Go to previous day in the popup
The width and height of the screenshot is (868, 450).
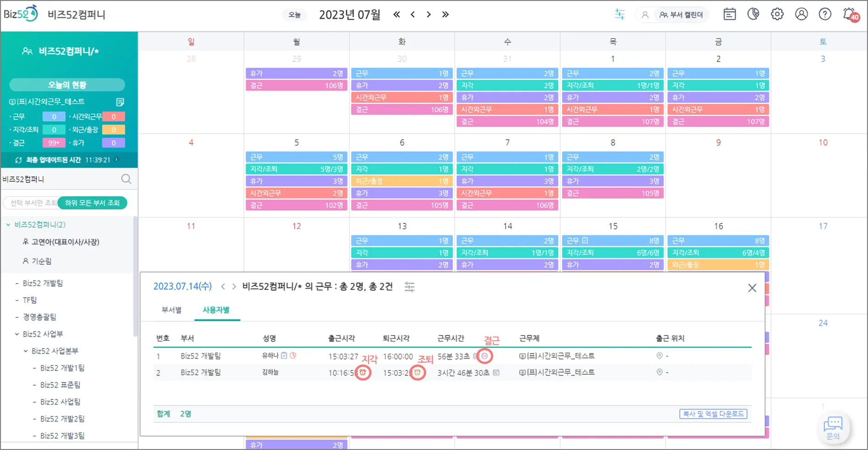pos(223,286)
